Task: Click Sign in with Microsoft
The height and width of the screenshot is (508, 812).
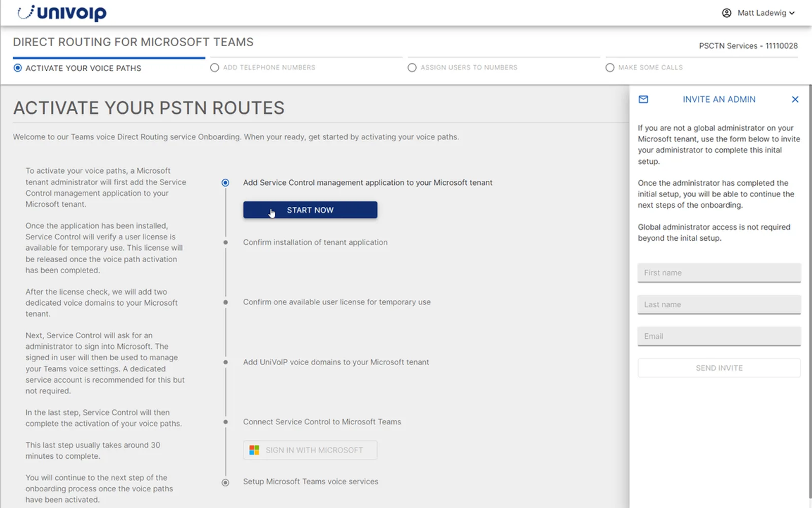Action: 310,450
